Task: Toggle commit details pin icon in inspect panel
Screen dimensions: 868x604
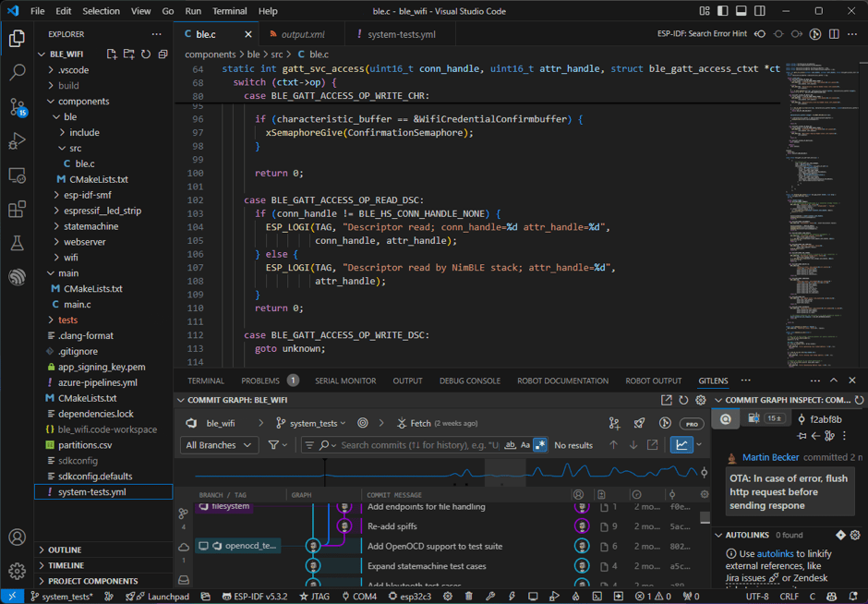Action: [x=802, y=436]
